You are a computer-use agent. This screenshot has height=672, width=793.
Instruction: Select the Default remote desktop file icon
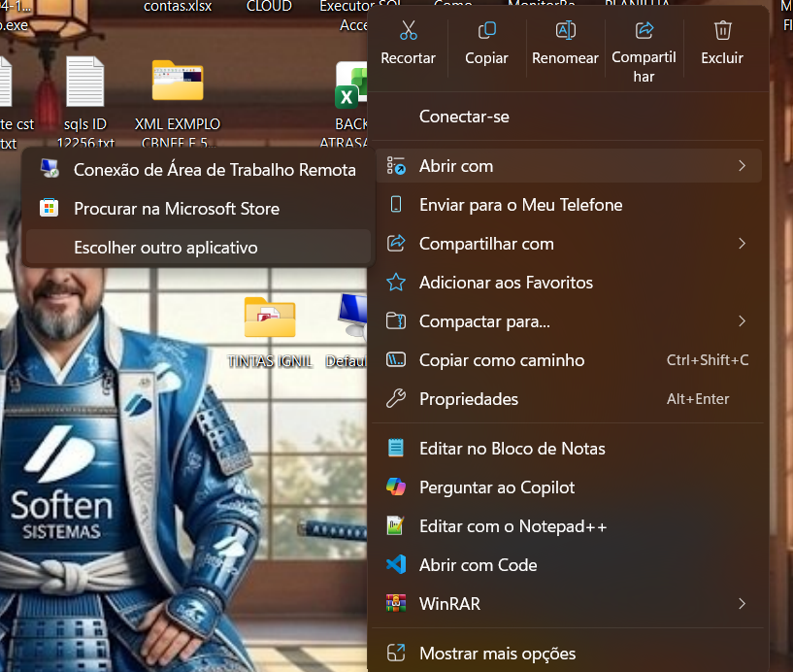point(352,316)
